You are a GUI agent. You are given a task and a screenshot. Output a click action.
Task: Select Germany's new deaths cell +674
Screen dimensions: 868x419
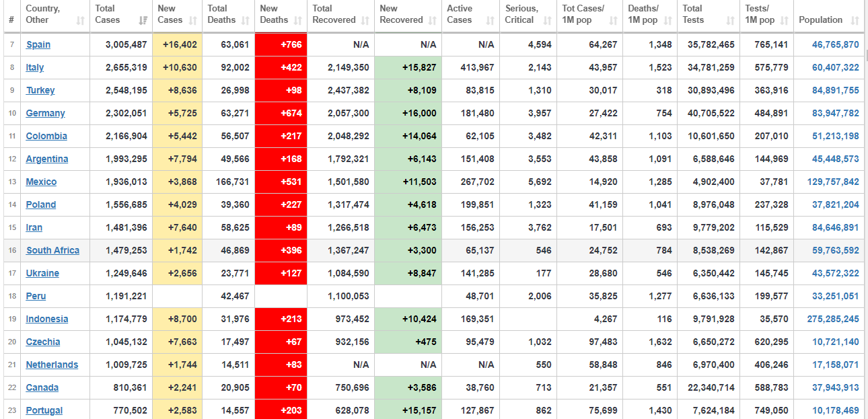(281, 113)
